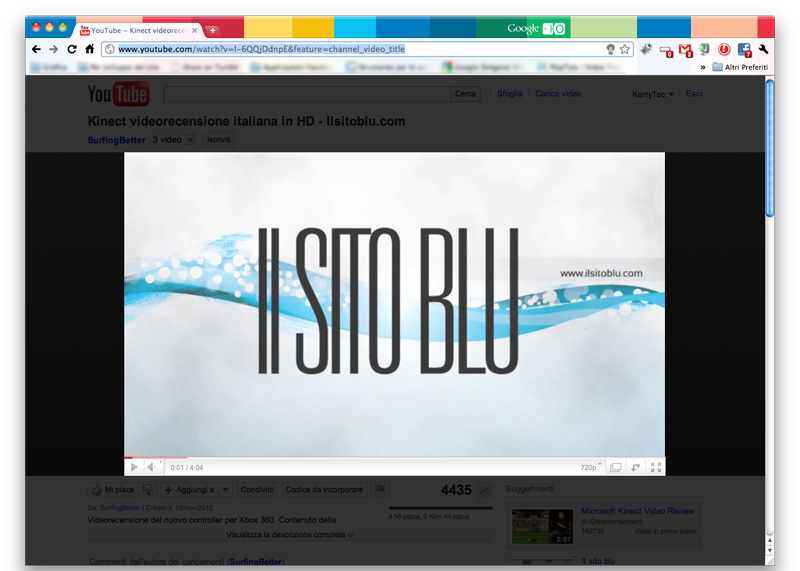Screen dimensions: 800x571
Task: Expand the KamyTec account dropdown
Action: [653, 94]
